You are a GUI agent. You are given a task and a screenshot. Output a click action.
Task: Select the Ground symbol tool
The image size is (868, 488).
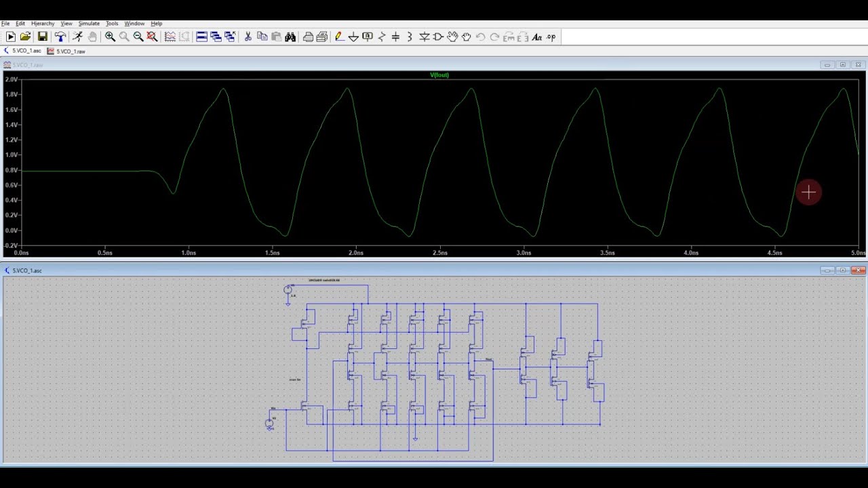click(x=353, y=37)
